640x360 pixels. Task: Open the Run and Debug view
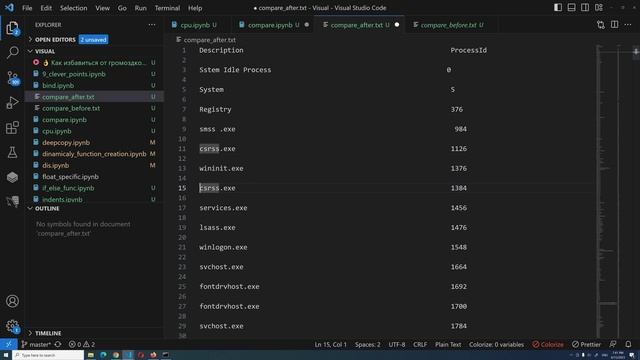tap(12, 102)
